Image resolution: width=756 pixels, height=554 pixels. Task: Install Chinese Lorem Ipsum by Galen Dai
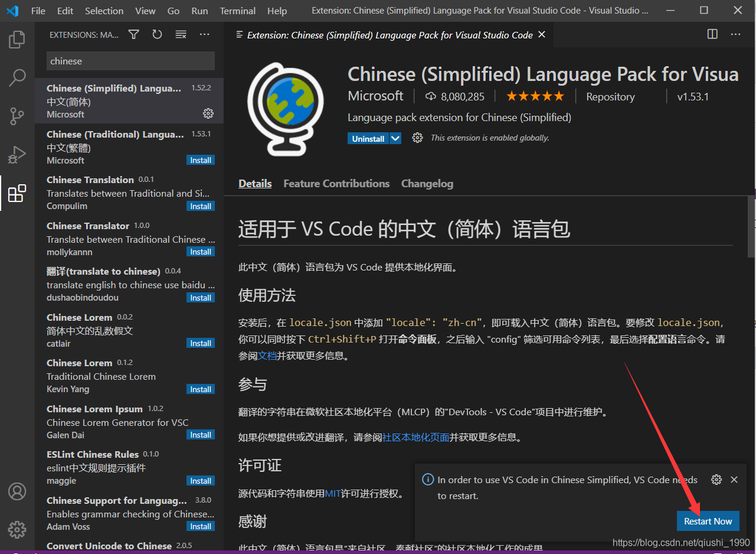201,435
